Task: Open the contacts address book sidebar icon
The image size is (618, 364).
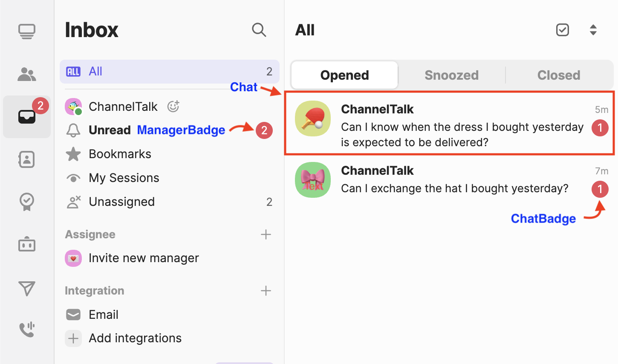Action: coord(27,159)
